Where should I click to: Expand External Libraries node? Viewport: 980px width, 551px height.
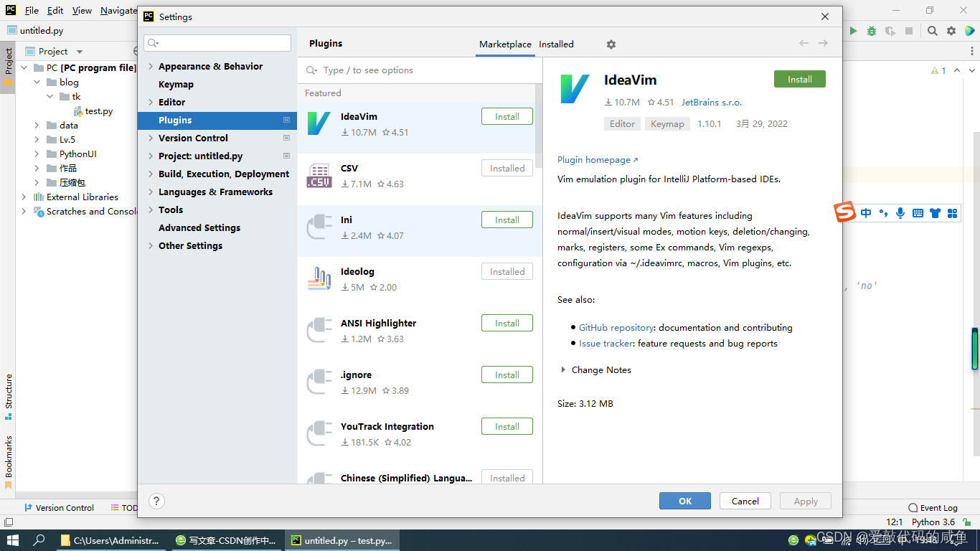point(24,197)
